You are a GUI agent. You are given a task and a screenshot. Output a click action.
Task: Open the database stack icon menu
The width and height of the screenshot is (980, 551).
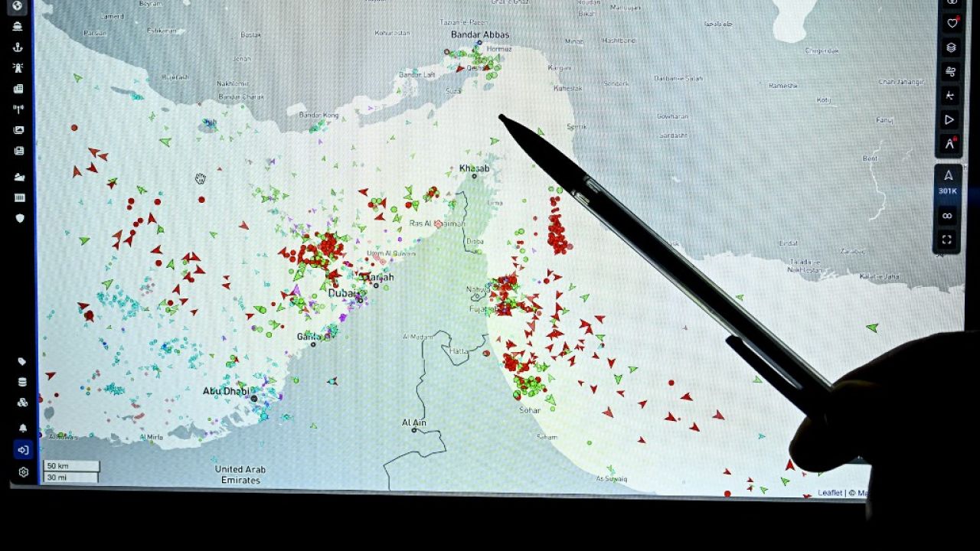(22, 383)
